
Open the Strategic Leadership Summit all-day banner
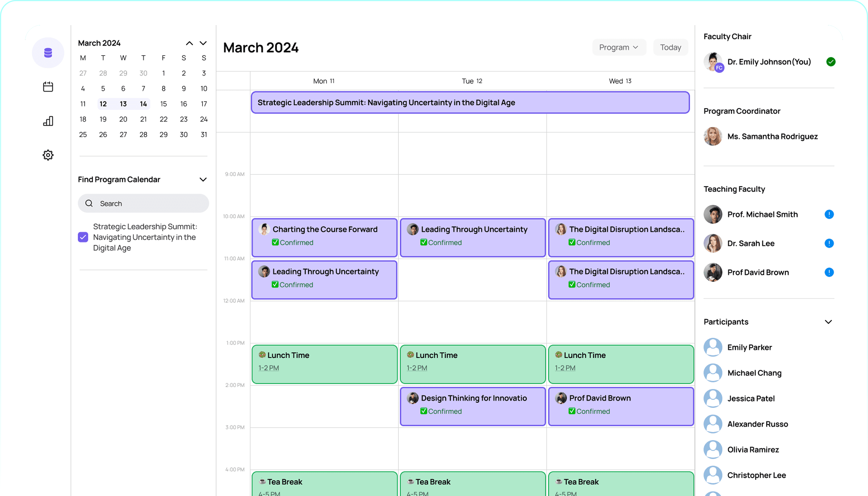tap(470, 102)
